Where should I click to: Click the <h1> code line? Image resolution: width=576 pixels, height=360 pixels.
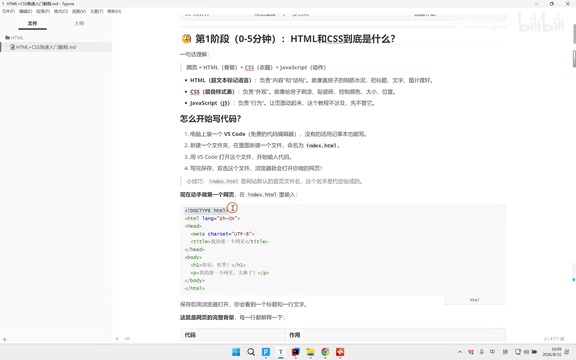(218, 265)
